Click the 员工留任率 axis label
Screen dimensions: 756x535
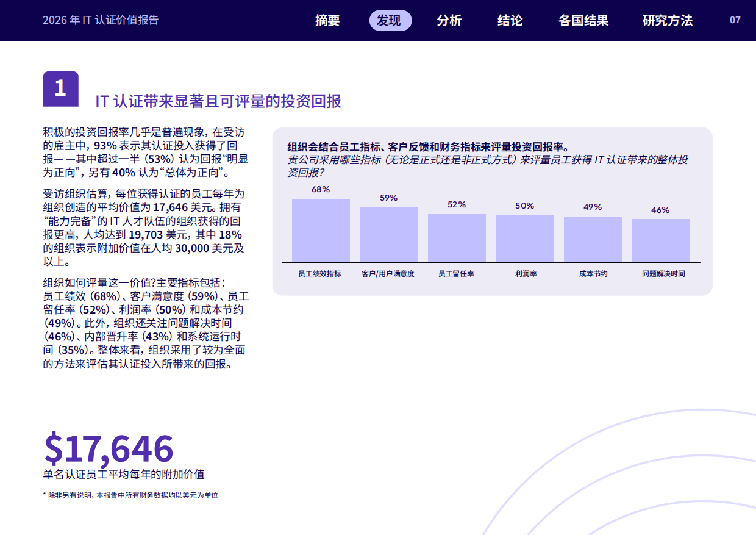[456, 274]
